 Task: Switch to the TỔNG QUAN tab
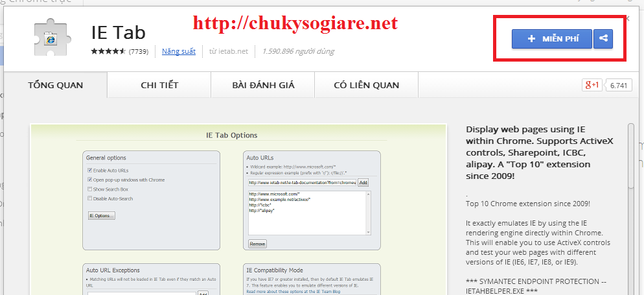tap(56, 85)
